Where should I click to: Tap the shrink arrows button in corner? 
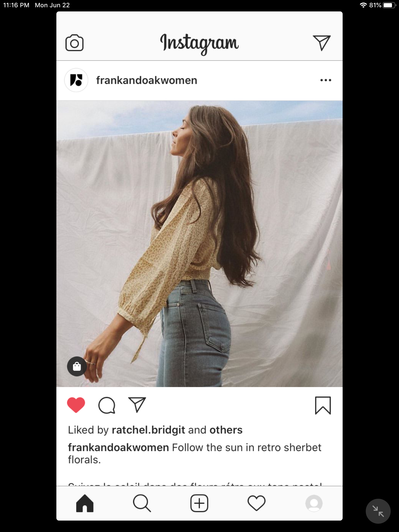click(x=378, y=511)
